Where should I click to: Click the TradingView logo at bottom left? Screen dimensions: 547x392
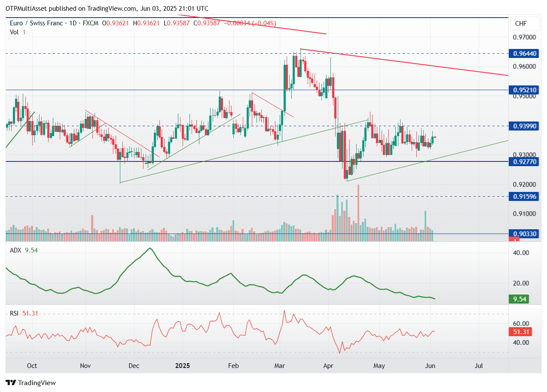tap(31, 383)
